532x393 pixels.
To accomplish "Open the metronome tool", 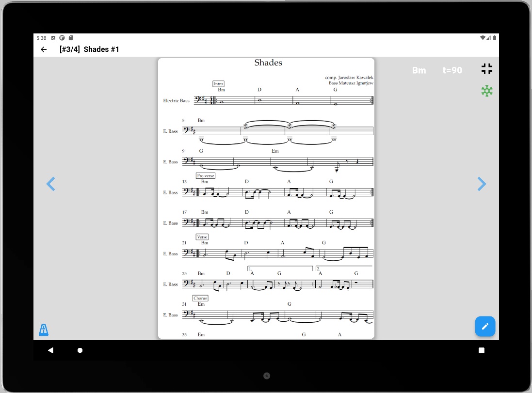I will [x=44, y=330].
